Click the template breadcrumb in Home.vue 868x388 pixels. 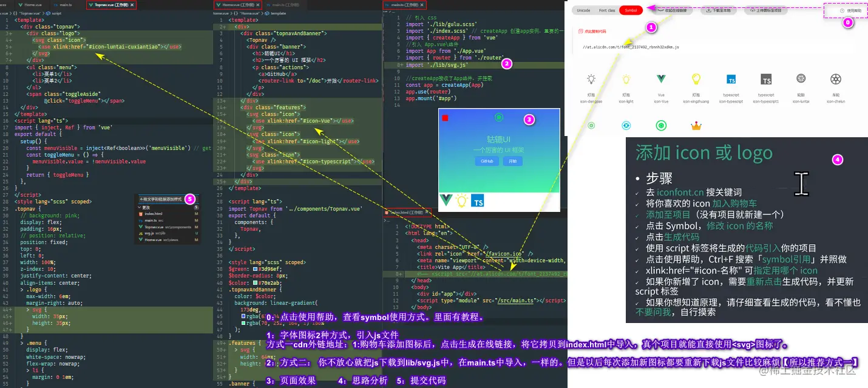click(276, 13)
